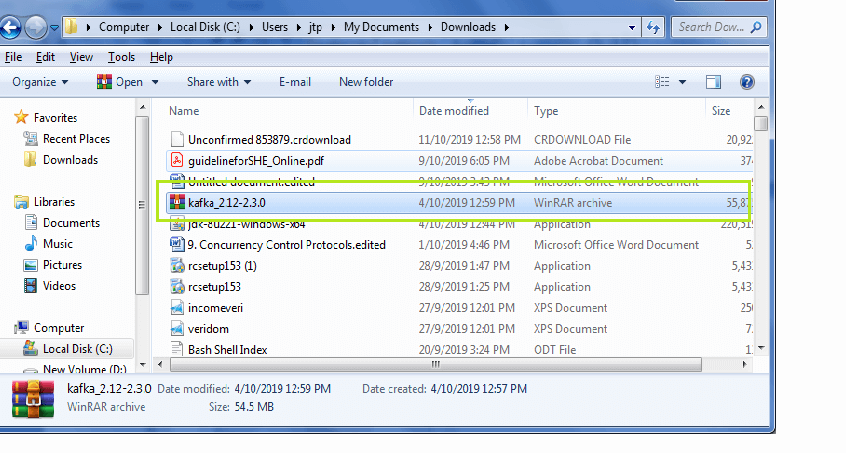
Task: Click the Favorites star icon
Action: pos(20,118)
